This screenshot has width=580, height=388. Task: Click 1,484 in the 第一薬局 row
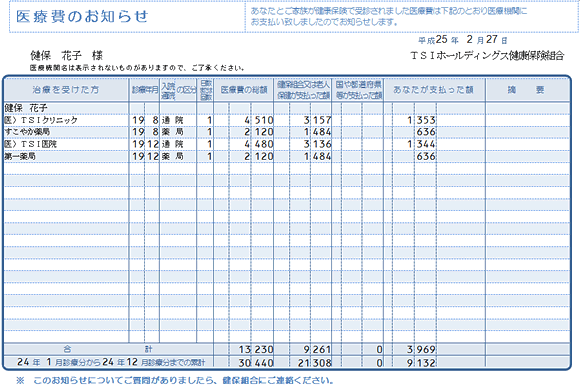coord(317,156)
